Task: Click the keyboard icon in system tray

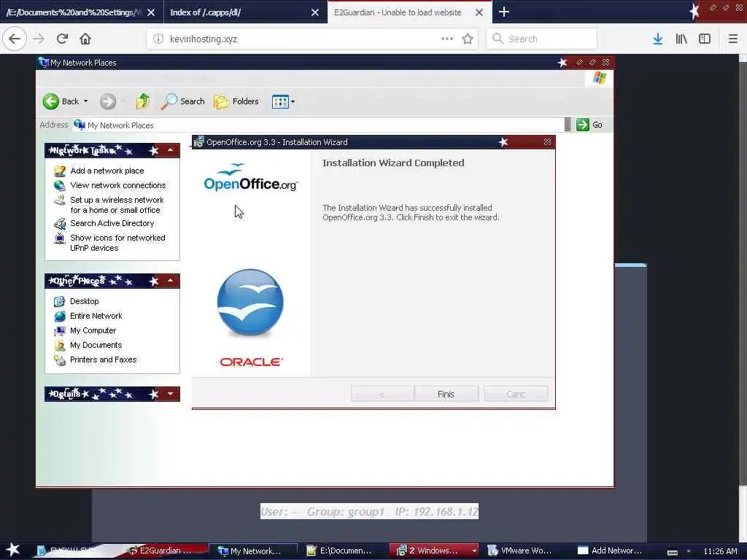Action: pyautogui.click(x=672, y=552)
